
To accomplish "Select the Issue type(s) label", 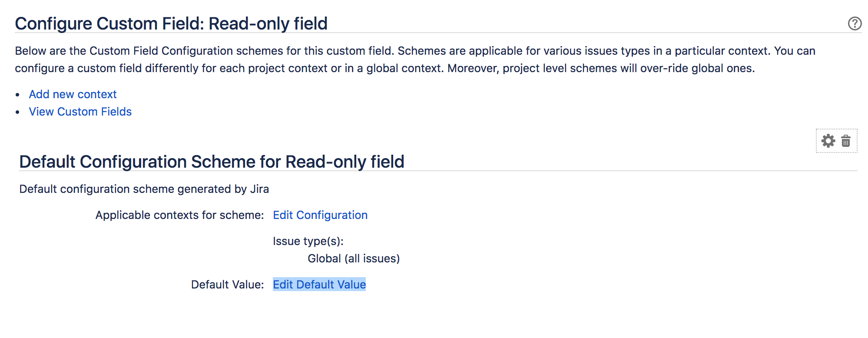I will 308,241.
